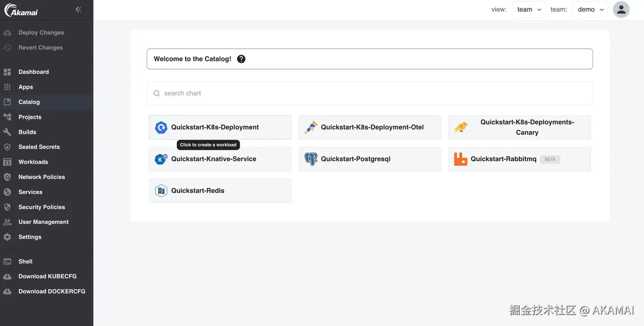Click Deploy Changes label
The width and height of the screenshot is (644, 326).
pyautogui.click(x=41, y=33)
